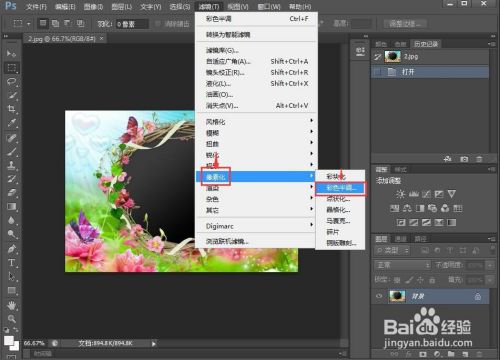Add a Levels adjustment
Image resolution: width=500 pixels, height=360 pixels.
point(413,194)
